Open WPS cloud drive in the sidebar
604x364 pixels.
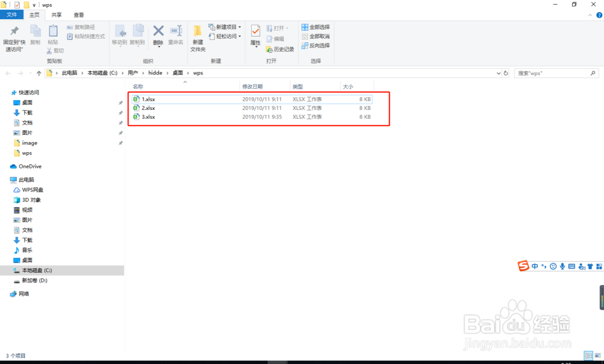[33, 190]
